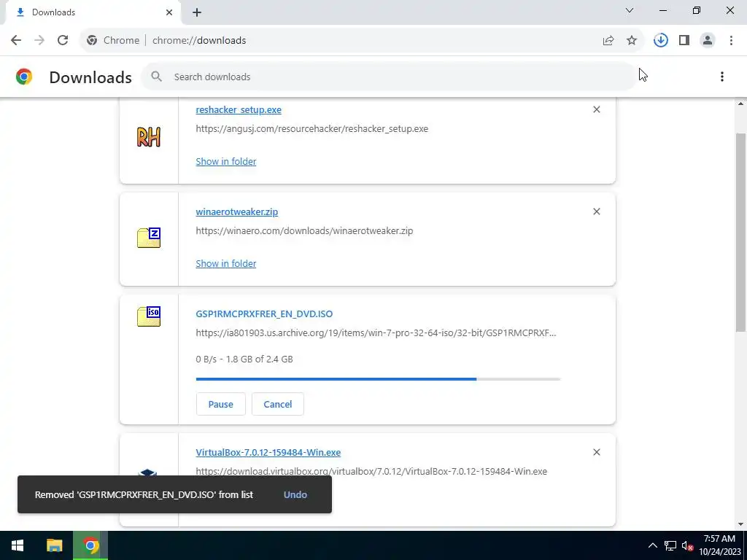
Task: Cancel the ISO download
Action: click(x=278, y=404)
